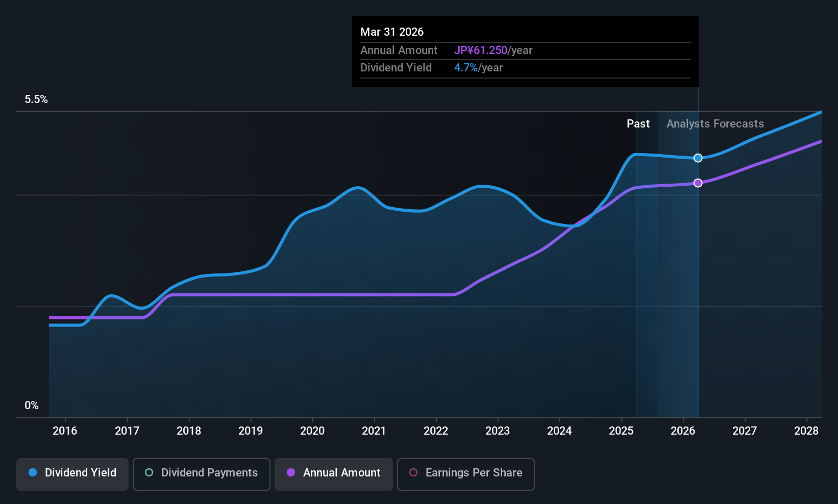838x504 pixels.
Task: Toggle the Dividend Yield series off
Action: [72, 474]
